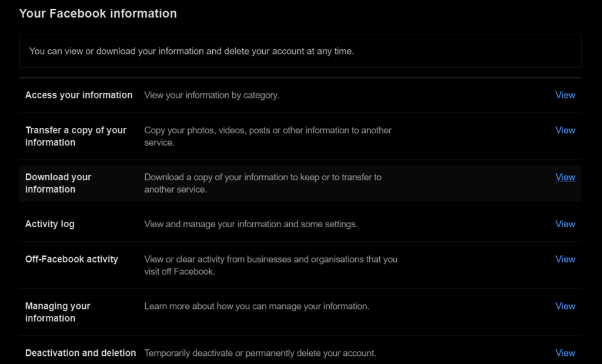Click the "Activity log" row title

tap(50, 224)
